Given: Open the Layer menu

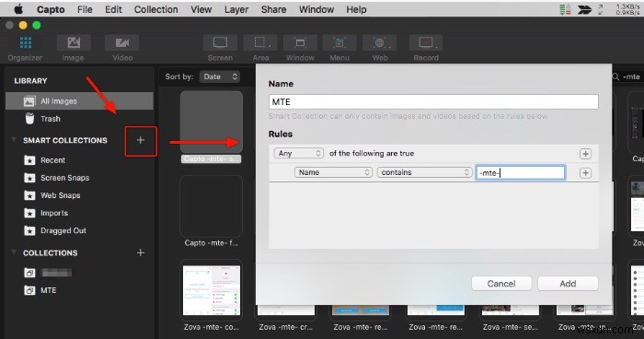Looking at the screenshot, I should (236, 9).
